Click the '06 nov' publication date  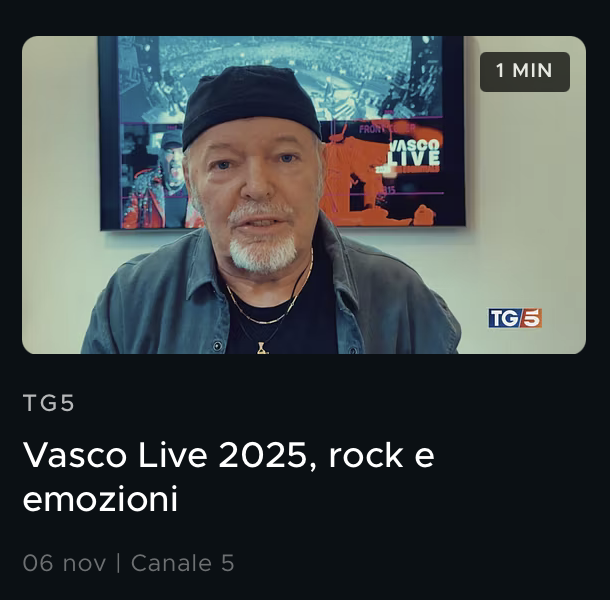(x=64, y=563)
